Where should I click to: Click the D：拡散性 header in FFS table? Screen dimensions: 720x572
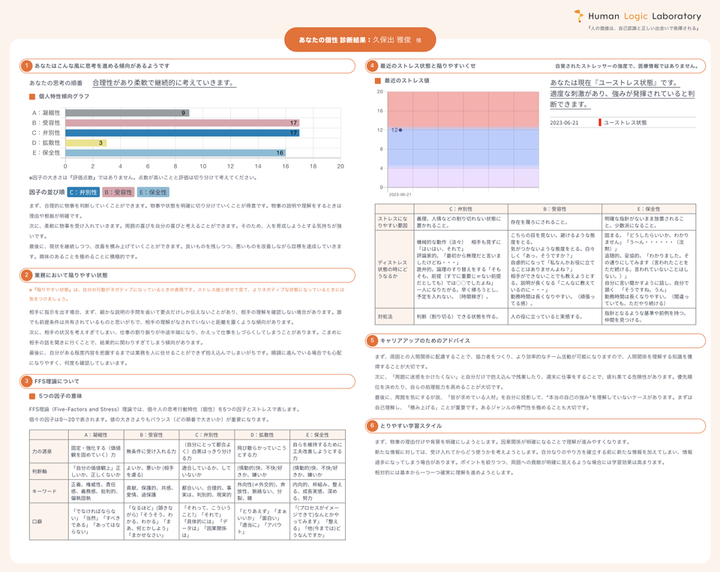pos(262,435)
